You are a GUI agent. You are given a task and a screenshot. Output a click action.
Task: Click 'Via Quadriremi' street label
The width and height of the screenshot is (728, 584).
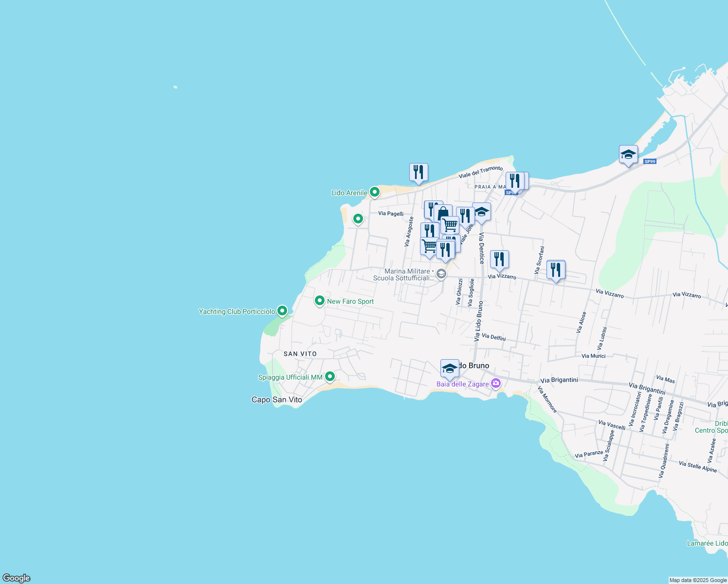point(664,460)
